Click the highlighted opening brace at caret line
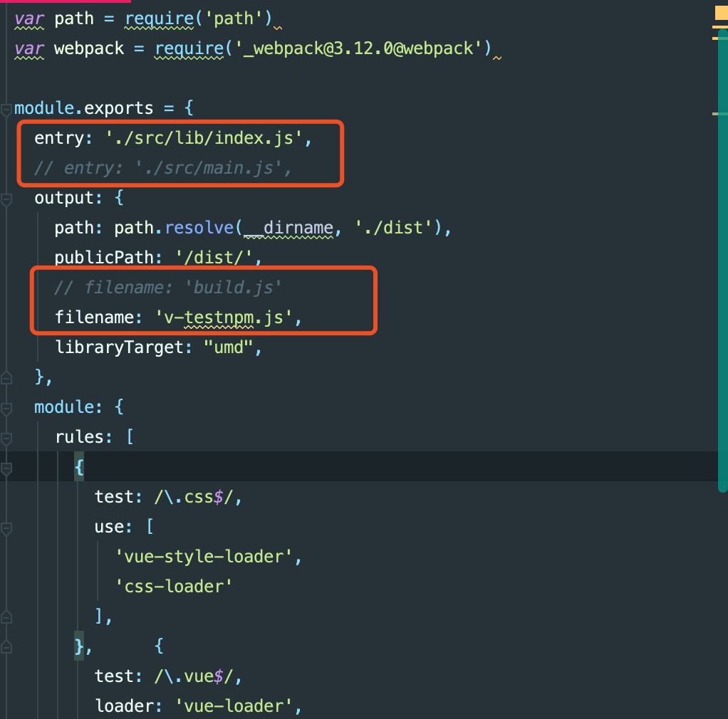This screenshot has height=719, width=728. (x=79, y=467)
